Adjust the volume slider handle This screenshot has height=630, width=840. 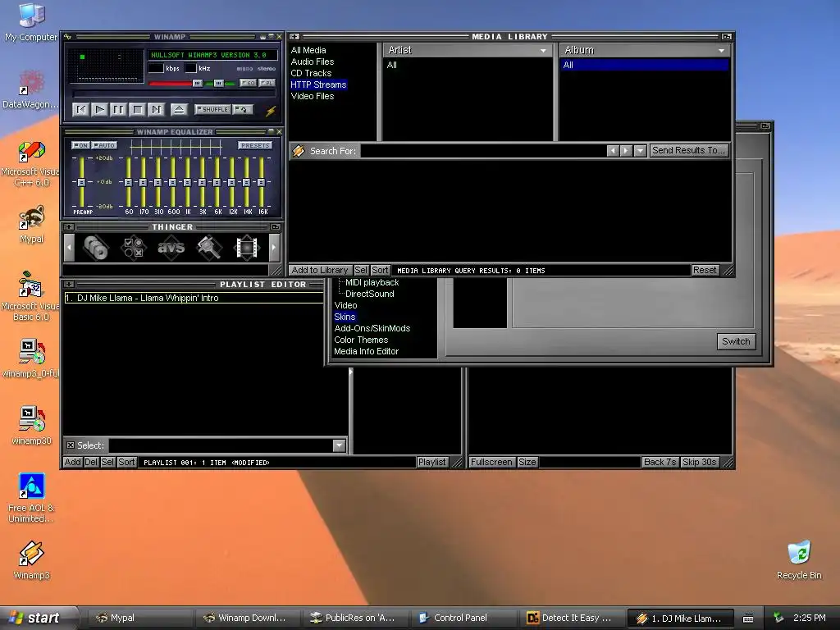tap(197, 83)
